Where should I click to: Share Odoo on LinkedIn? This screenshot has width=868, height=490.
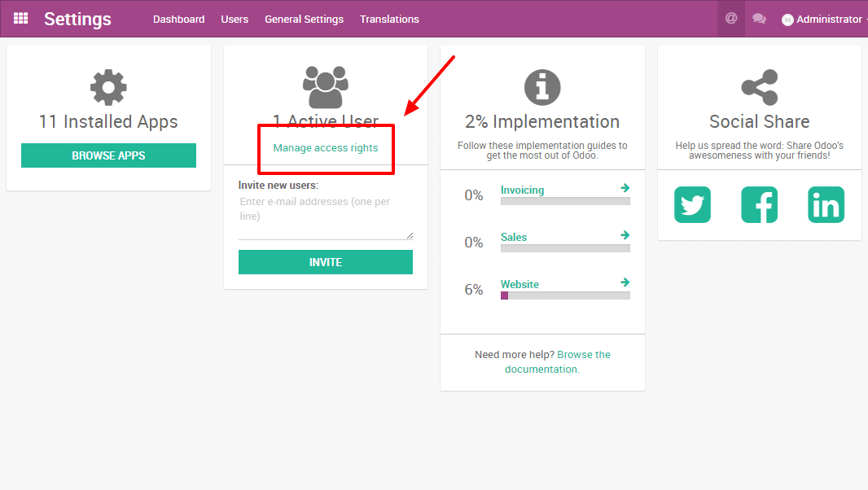coord(826,205)
